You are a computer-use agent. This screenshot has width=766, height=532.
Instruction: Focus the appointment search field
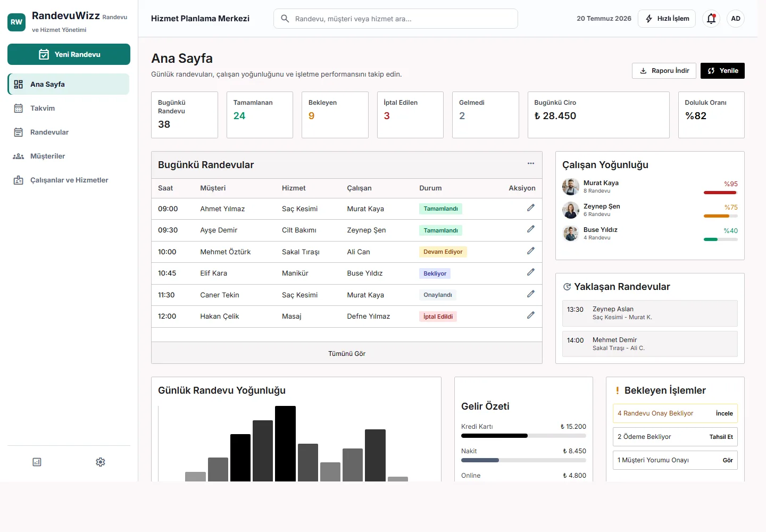396,19
